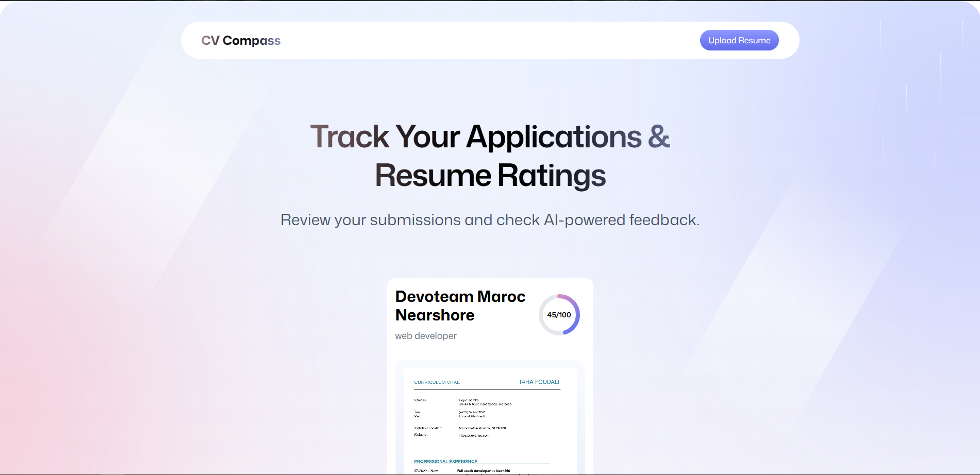
Task: Click the 'Review your submissions' subtitle text
Action: click(490, 220)
